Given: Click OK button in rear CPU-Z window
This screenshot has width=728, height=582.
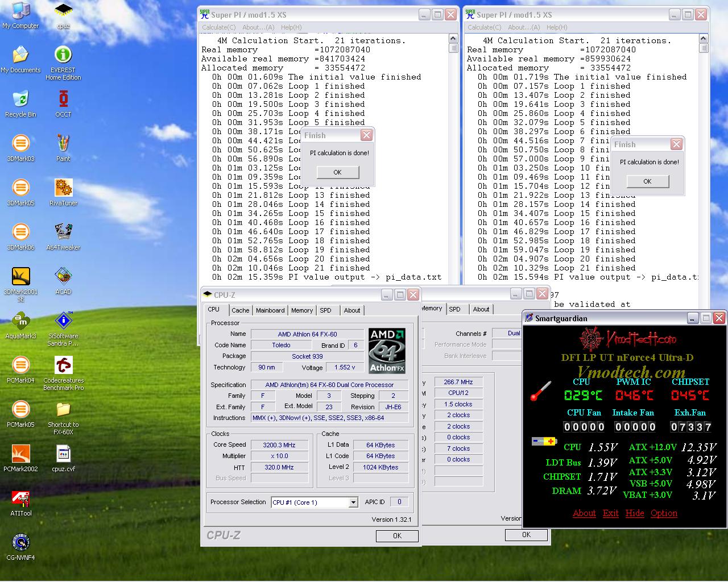Looking at the screenshot, I should 526,534.
